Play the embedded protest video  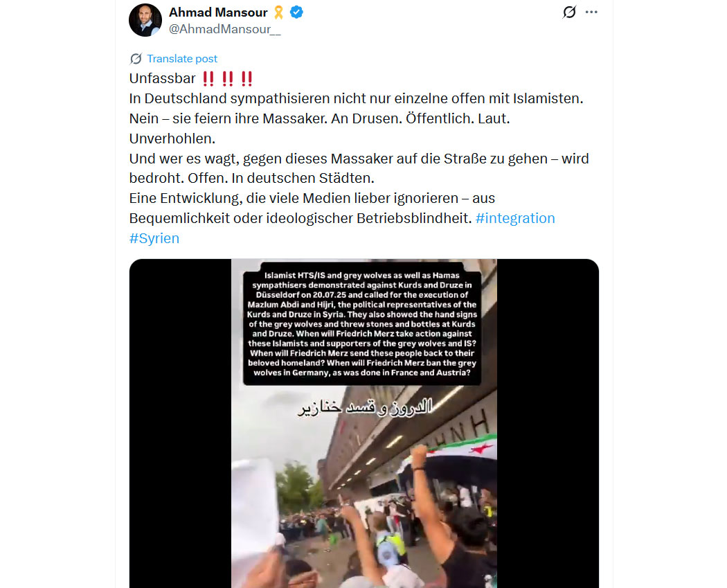coord(364,423)
